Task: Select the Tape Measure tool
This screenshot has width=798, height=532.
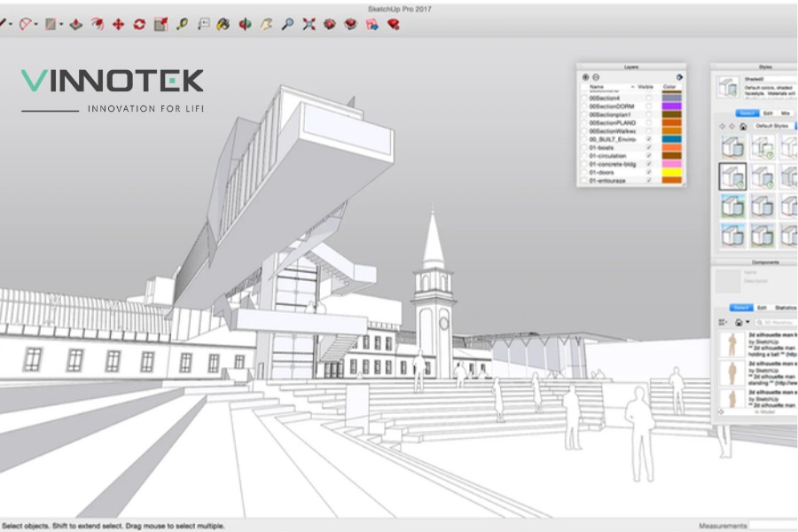Action: coord(182,24)
